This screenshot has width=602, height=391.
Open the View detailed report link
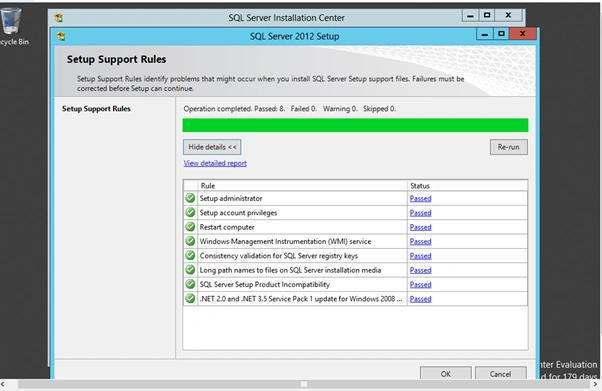[x=215, y=163]
